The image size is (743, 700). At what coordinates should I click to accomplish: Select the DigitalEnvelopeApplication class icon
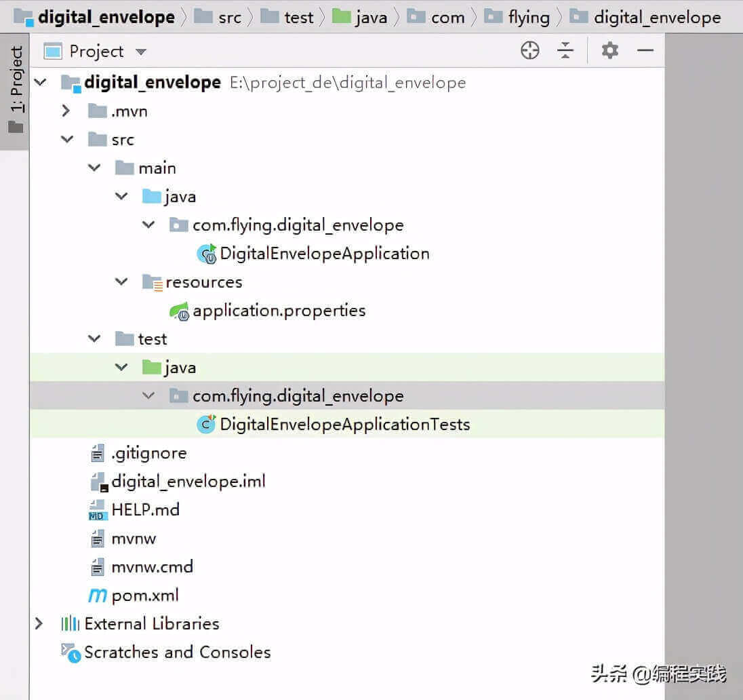tap(207, 254)
